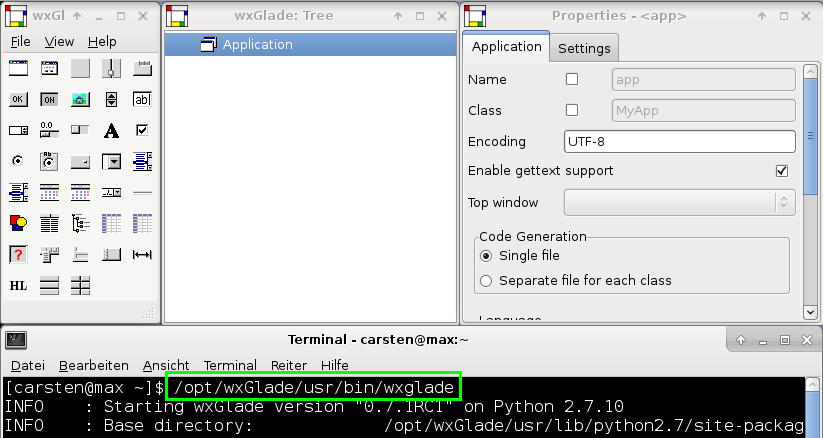Switch to the Application properties tab

point(507,47)
